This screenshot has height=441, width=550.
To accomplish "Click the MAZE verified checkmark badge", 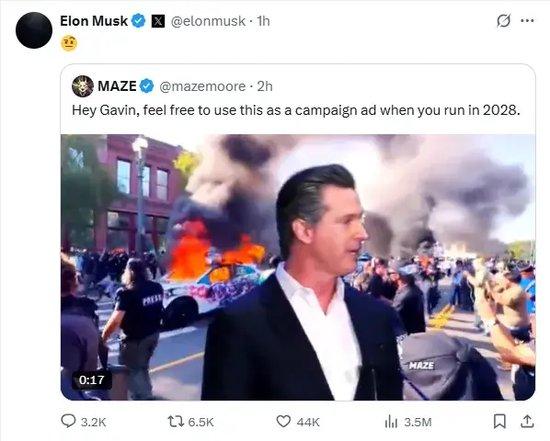I will pyautogui.click(x=147, y=86).
